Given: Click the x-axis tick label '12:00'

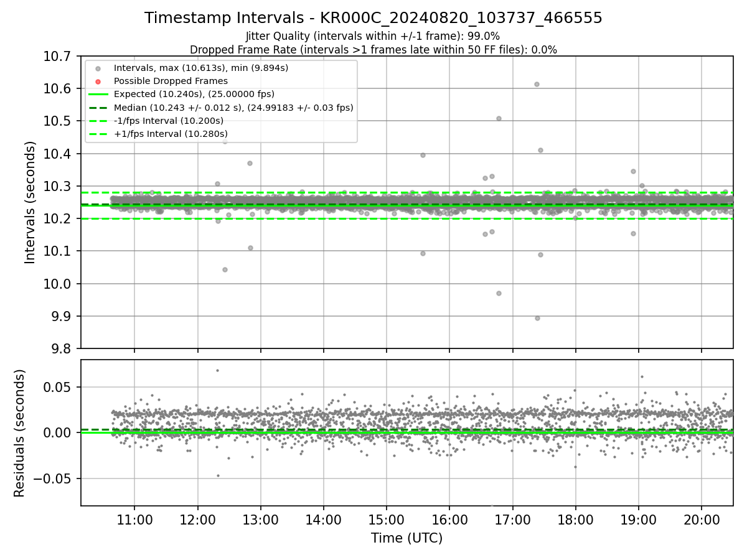Looking at the screenshot, I should (198, 520).
